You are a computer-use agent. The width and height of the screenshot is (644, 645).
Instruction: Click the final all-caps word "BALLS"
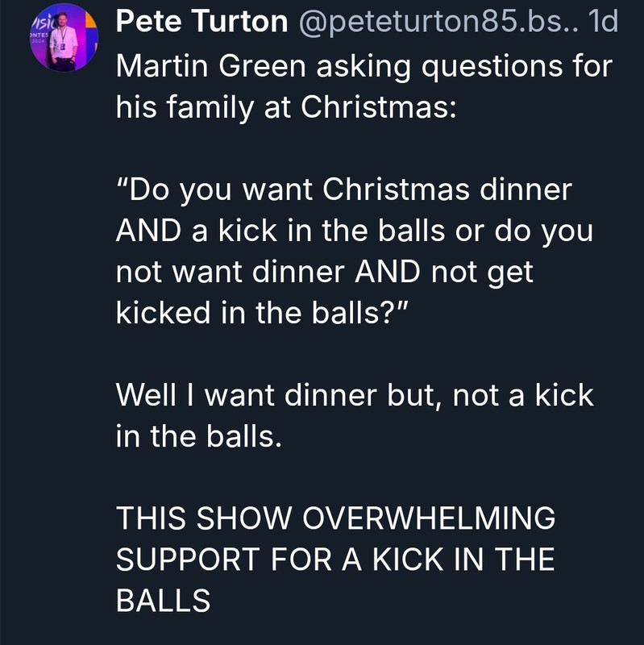click(164, 601)
